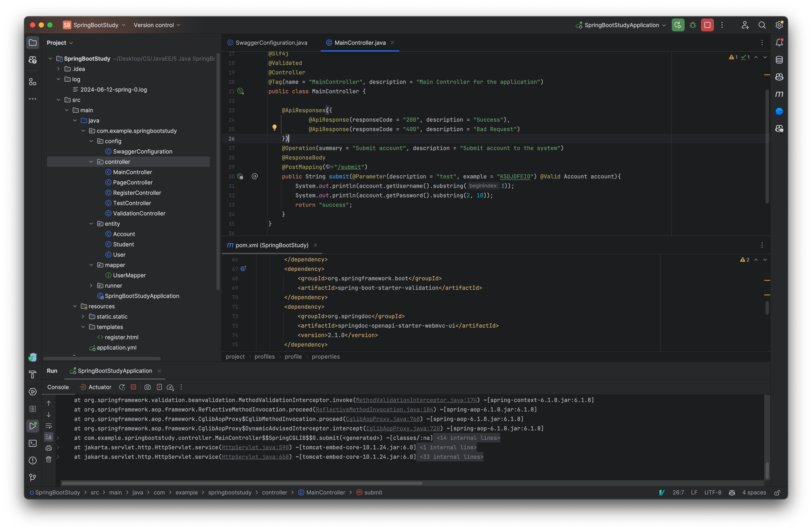Close the MainController.java tab
Viewport: 812px width, 531px height.
click(392, 43)
